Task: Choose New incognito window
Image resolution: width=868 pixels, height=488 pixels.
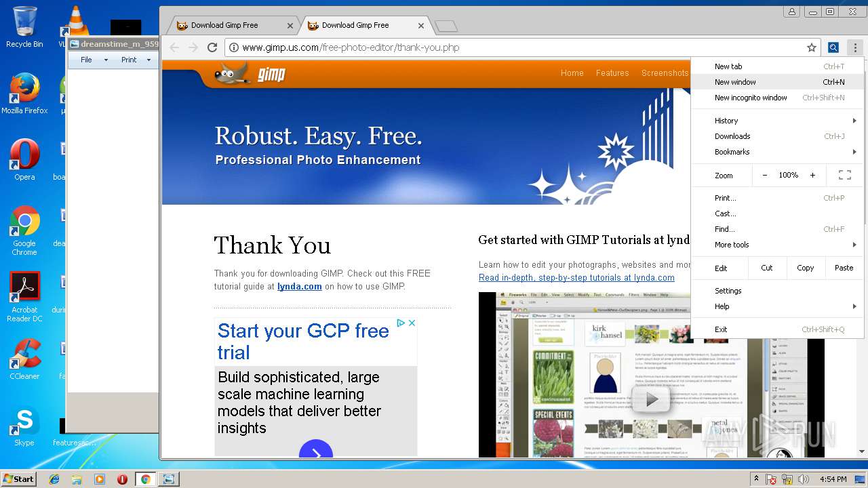Action: pyautogui.click(x=778, y=98)
